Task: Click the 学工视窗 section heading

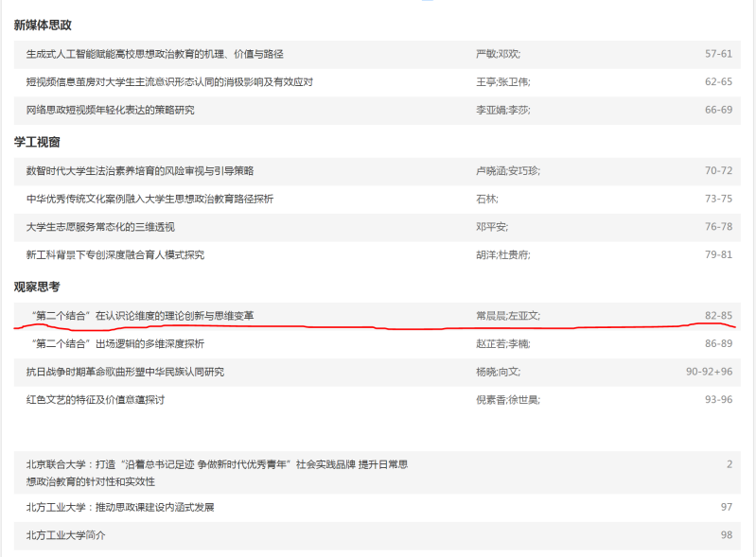Action: 37,142
